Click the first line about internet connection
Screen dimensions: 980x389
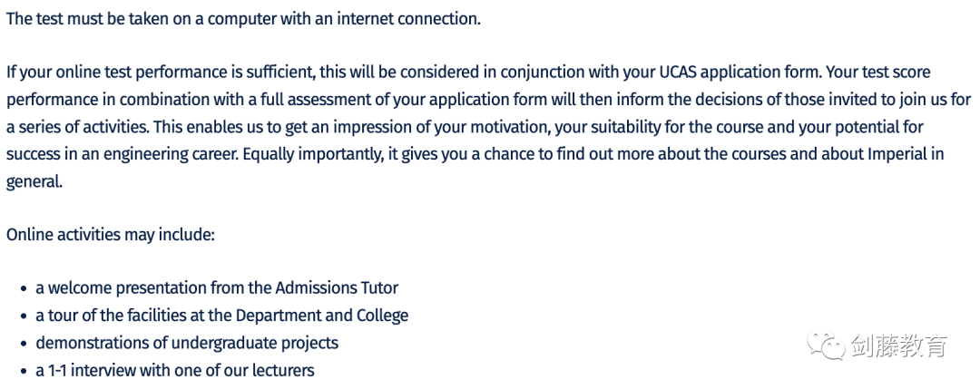244,19
